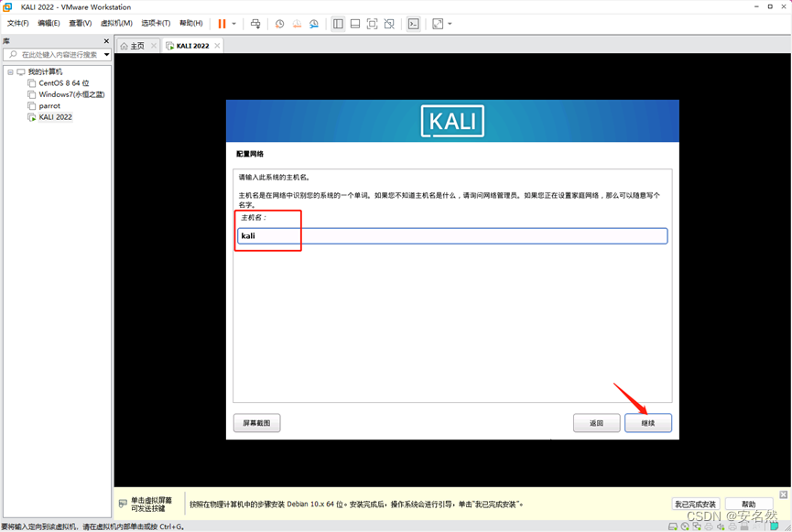Image resolution: width=792 pixels, height=532 pixels.
Task: Click the keyboard hint icon in the install bar
Action: pyautogui.click(x=123, y=504)
